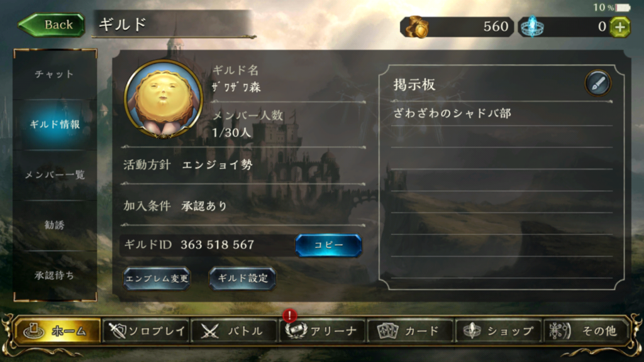Click the blue crystal currency icon
644x362 pixels.
pyautogui.click(x=532, y=27)
